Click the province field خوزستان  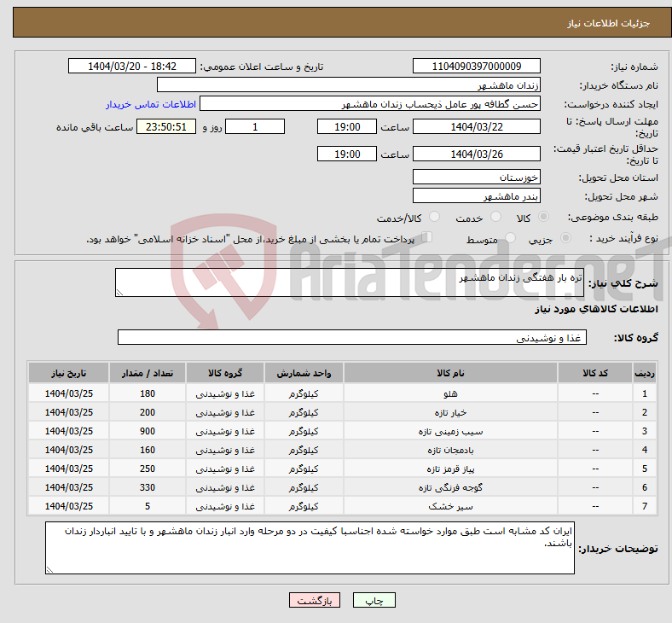tap(476, 177)
